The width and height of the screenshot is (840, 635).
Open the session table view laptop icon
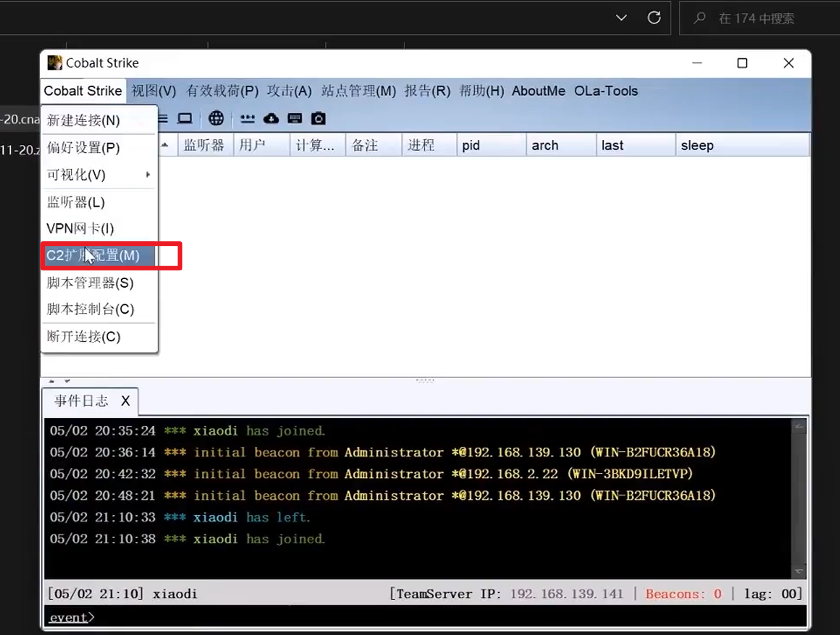pos(185,119)
